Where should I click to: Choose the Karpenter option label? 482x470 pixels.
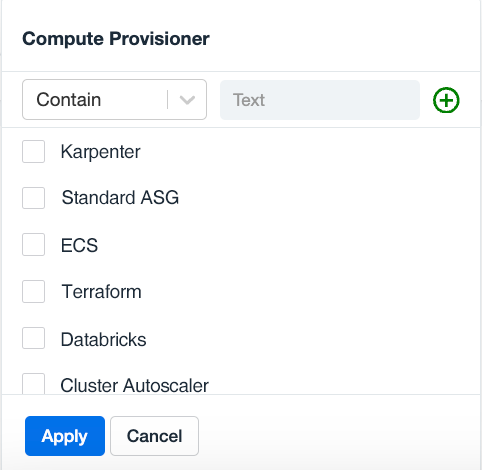point(100,152)
